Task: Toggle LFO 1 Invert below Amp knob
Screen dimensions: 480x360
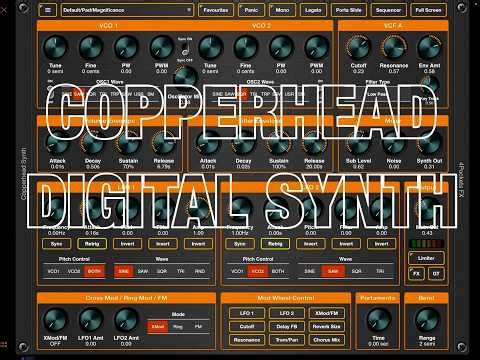Action: pos(198,244)
